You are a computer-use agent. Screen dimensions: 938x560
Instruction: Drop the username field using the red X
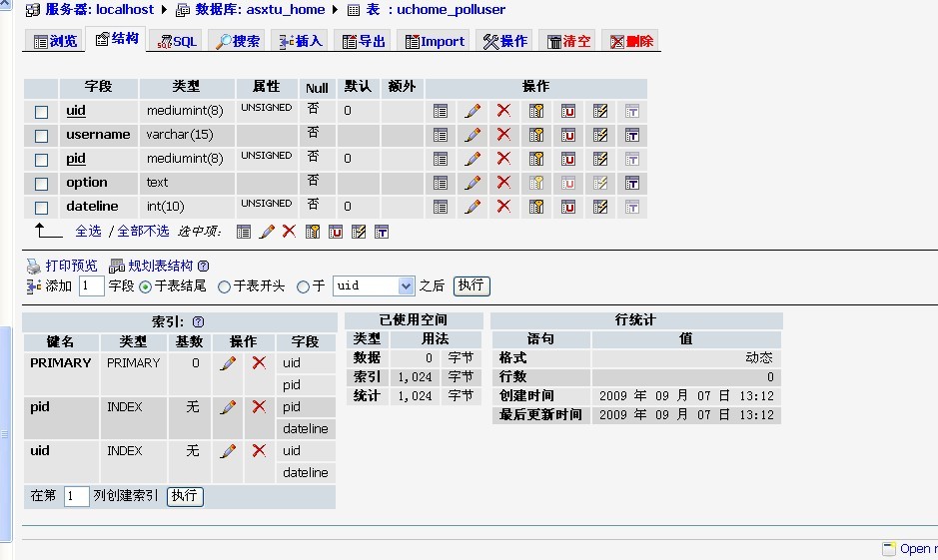pyautogui.click(x=503, y=135)
